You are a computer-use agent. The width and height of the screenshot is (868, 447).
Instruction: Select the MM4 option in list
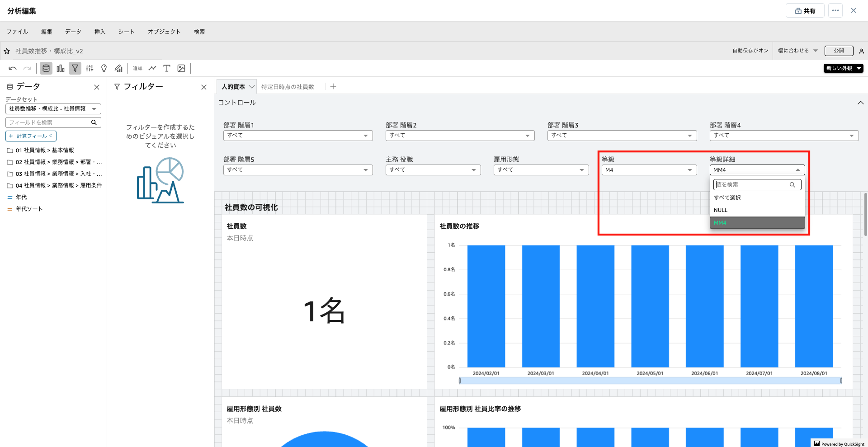[x=757, y=223]
